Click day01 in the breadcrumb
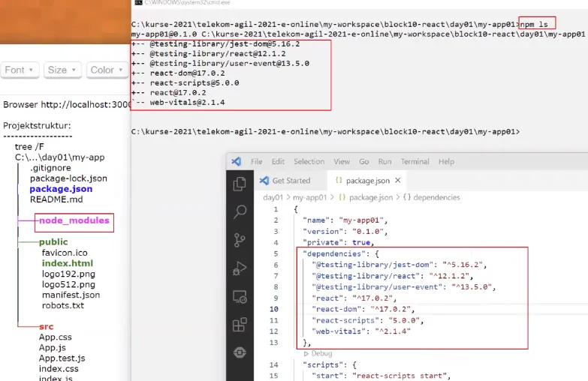The width and height of the screenshot is (588, 381). 273,197
